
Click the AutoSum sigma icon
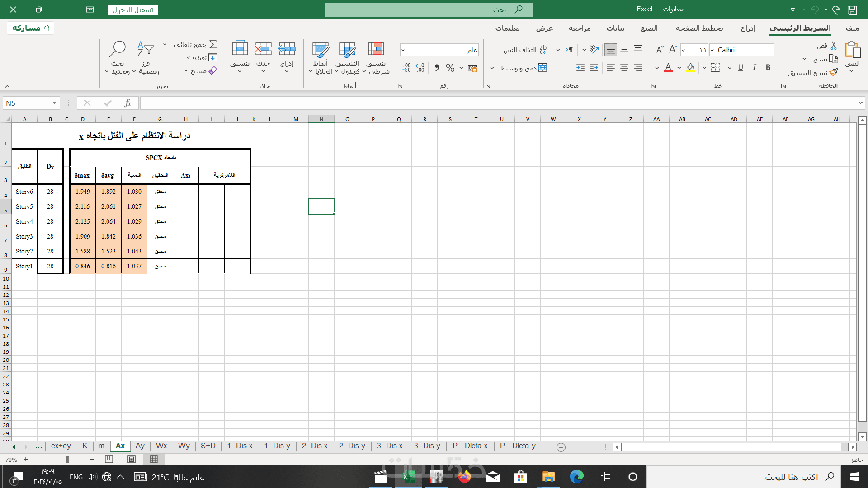point(213,44)
